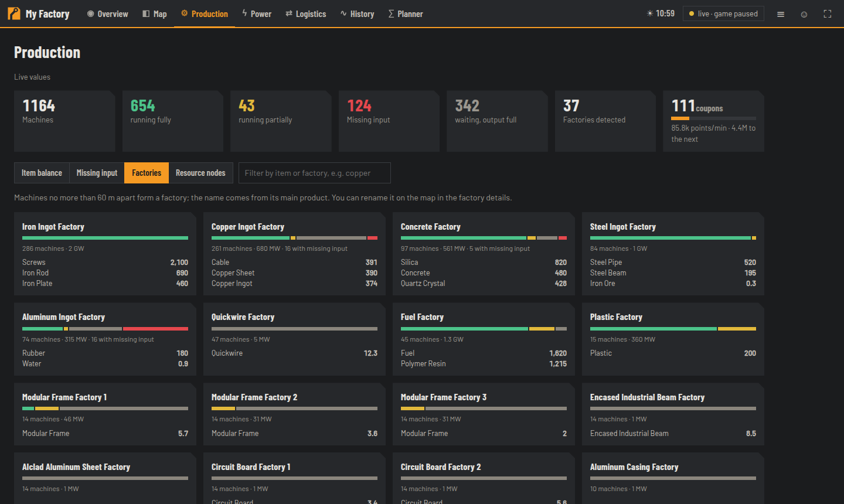Click the Quartz Crystal row
Viewport: 844px width, 504px height.
(484, 284)
